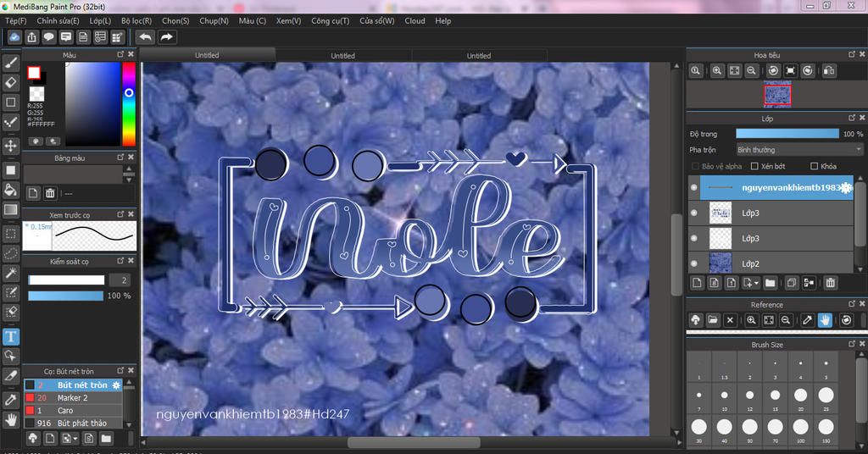Click the Undo arrow in top toolbar

(x=145, y=37)
